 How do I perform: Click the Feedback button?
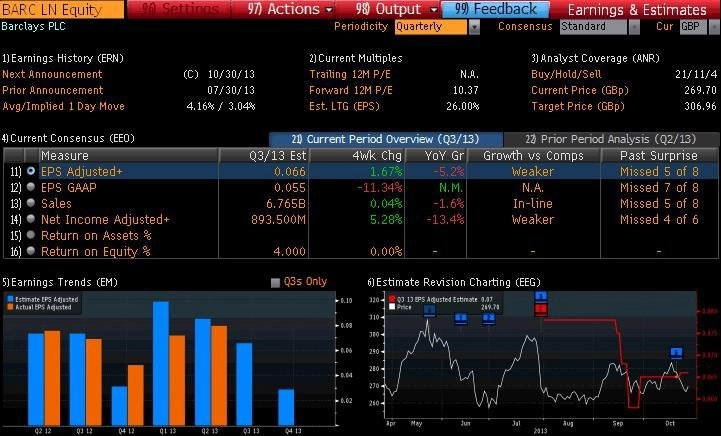coord(495,9)
